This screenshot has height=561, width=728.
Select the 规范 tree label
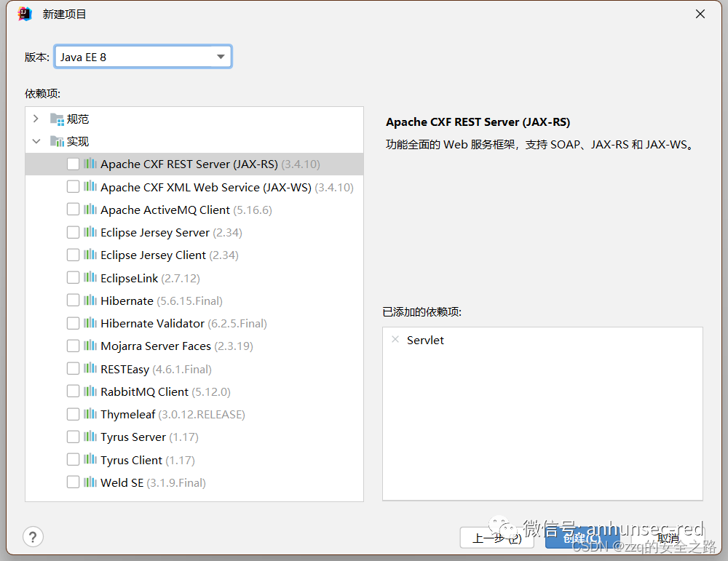tap(78, 119)
